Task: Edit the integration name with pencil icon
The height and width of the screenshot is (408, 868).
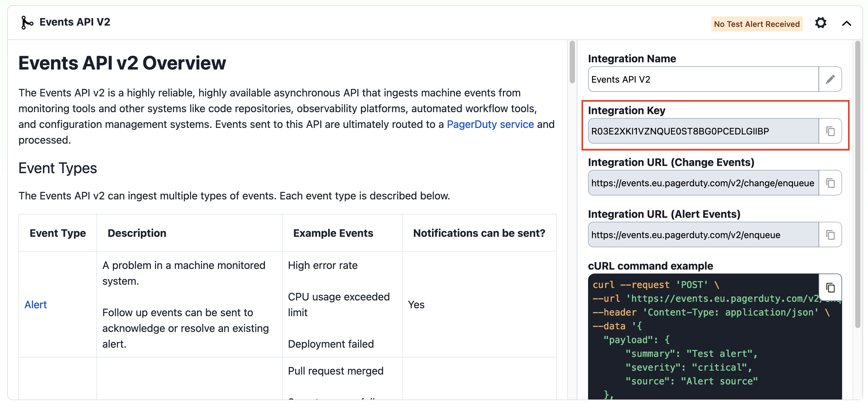Action: [x=830, y=79]
